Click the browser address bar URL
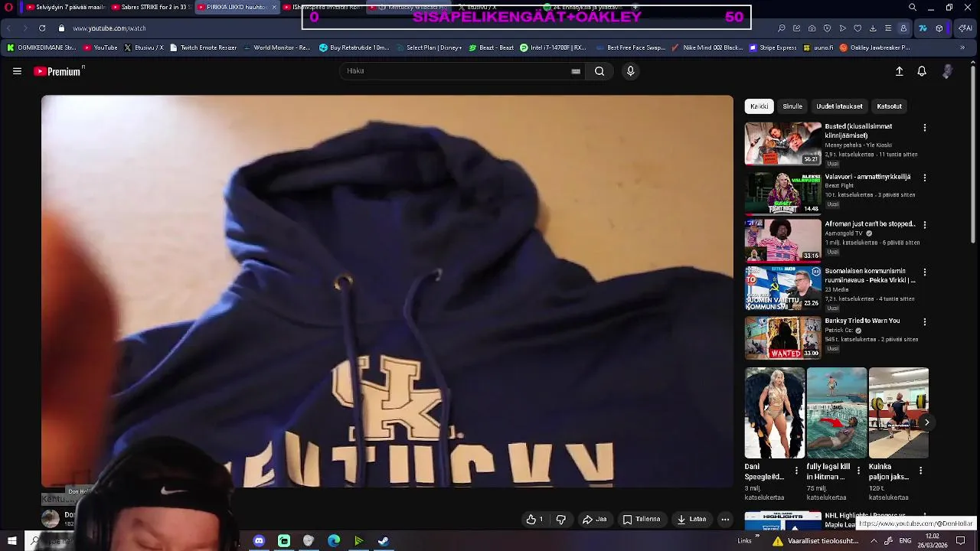This screenshot has height=551, width=980. [109, 28]
